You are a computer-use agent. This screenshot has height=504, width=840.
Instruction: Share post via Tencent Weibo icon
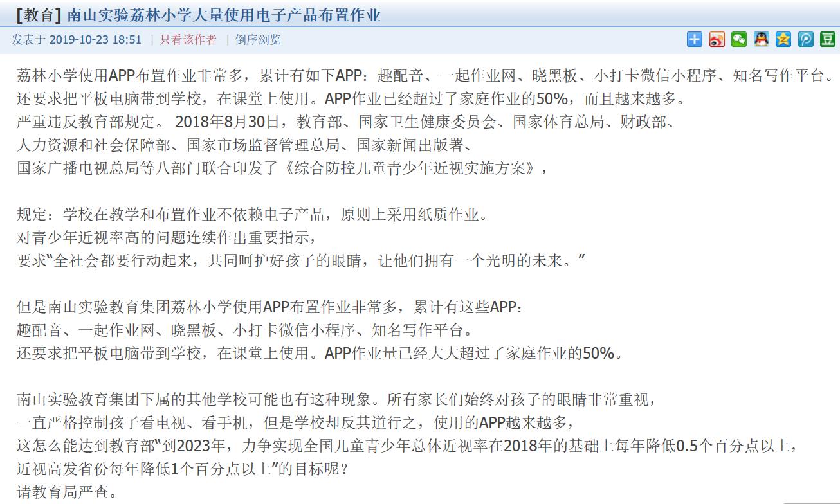[806, 39]
